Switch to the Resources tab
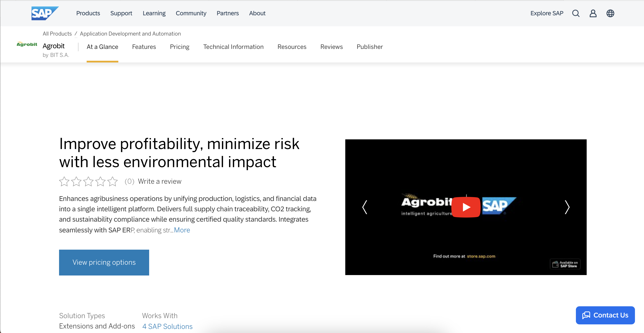The image size is (644, 333). click(292, 47)
